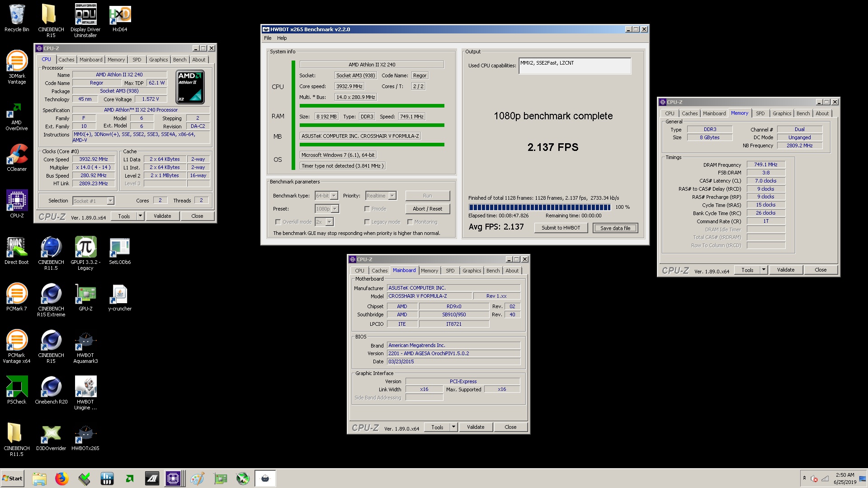The height and width of the screenshot is (488, 868).
Task: Launch Cinebench R20 desktop icon
Action: pos(51,390)
